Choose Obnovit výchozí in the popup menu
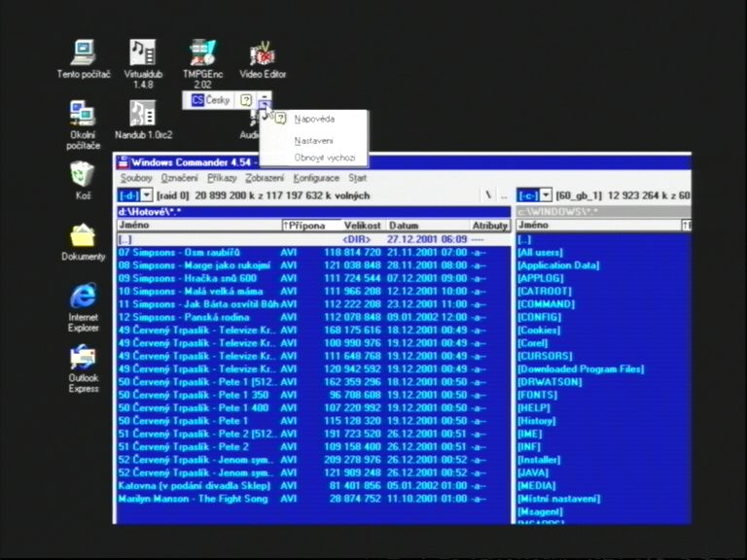This screenshot has height=560, width=747. tap(325, 157)
